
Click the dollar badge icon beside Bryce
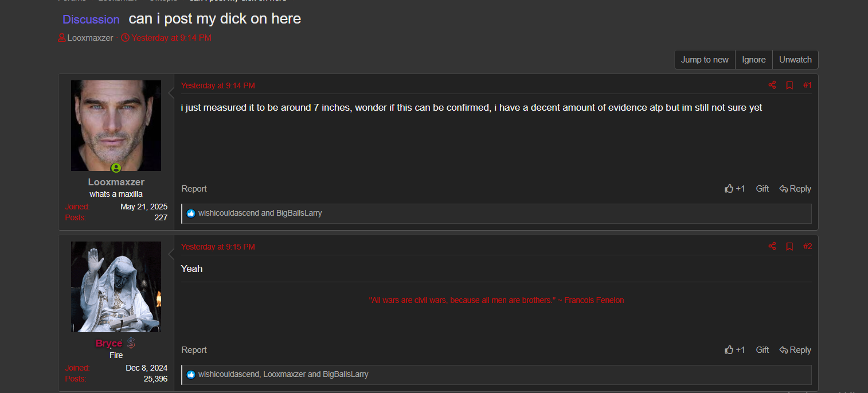(131, 343)
